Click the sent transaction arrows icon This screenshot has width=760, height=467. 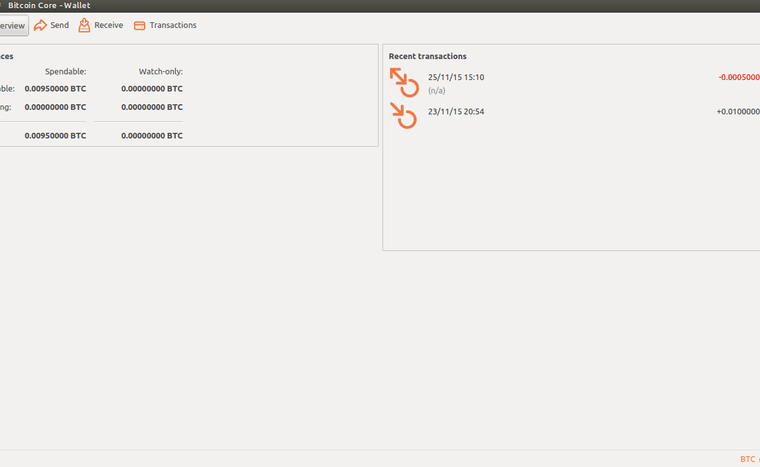pos(403,82)
